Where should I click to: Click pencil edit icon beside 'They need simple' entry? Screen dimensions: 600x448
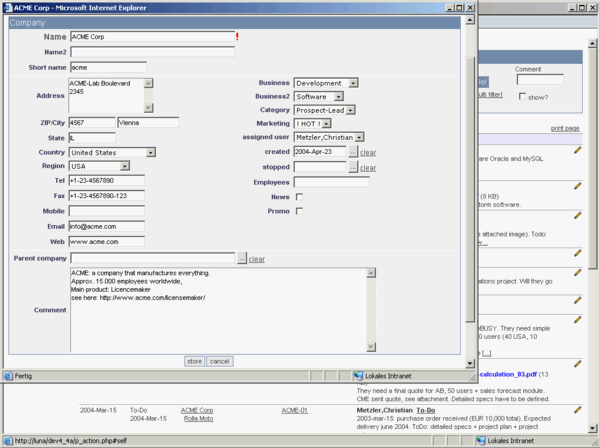pyautogui.click(x=577, y=319)
